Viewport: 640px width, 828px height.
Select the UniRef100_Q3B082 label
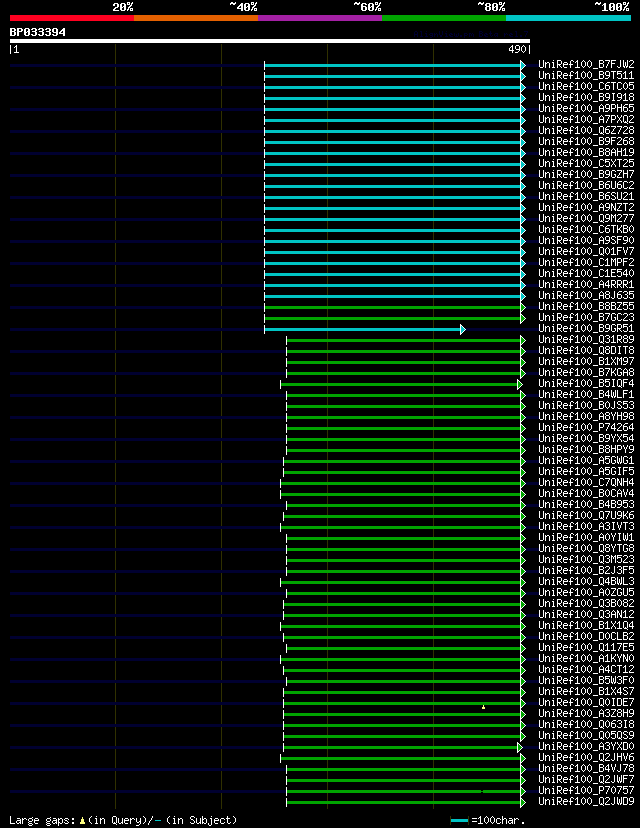coord(586,604)
